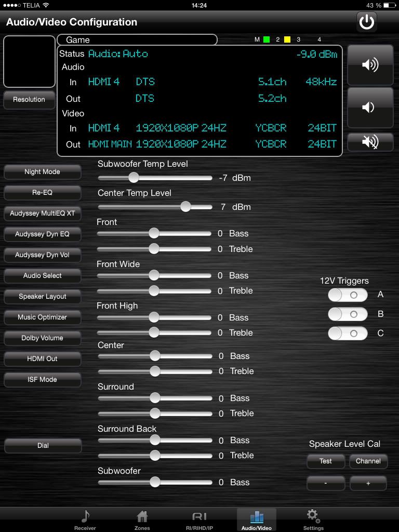The width and height of the screenshot is (399, 532).
Task: Open the RI/RIHD/IP tab
Action: pos(199,520)
